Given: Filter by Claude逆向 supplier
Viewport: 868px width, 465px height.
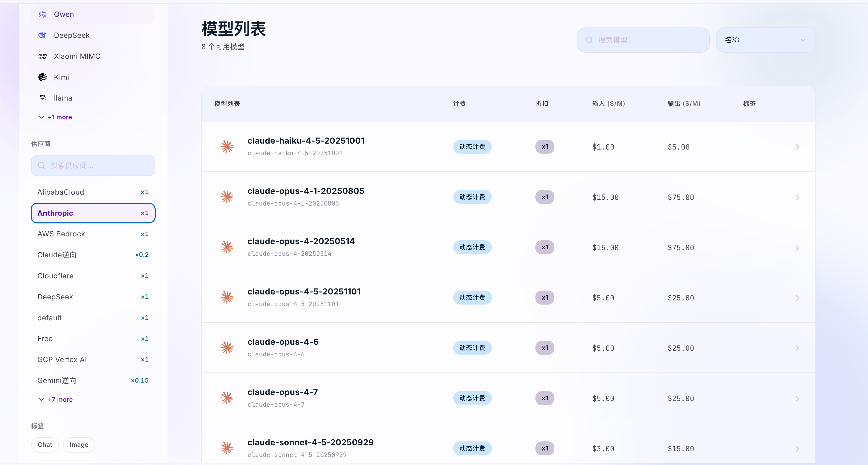Looking at the screenshot, I should [x=93, y=255].
